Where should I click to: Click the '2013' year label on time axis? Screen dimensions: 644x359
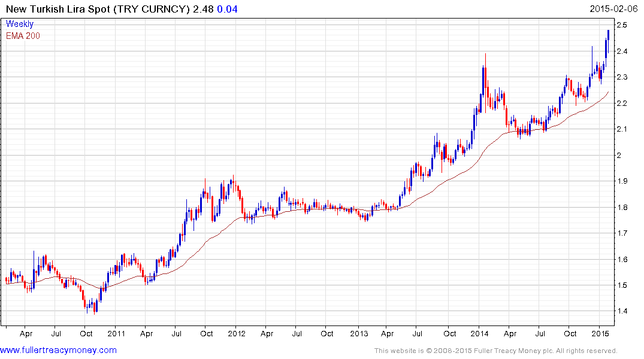pos(359,334)
